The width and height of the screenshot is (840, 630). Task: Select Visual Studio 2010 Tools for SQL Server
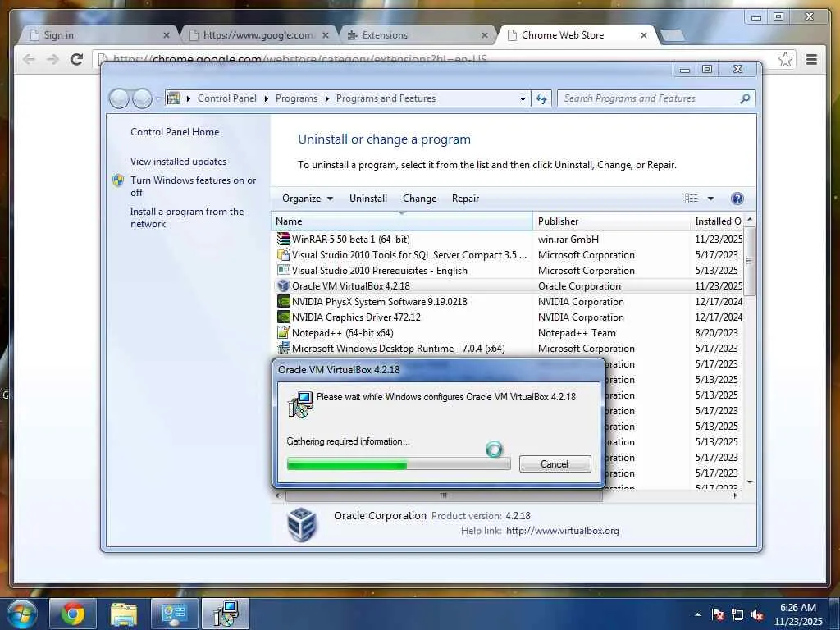[508, 255]
